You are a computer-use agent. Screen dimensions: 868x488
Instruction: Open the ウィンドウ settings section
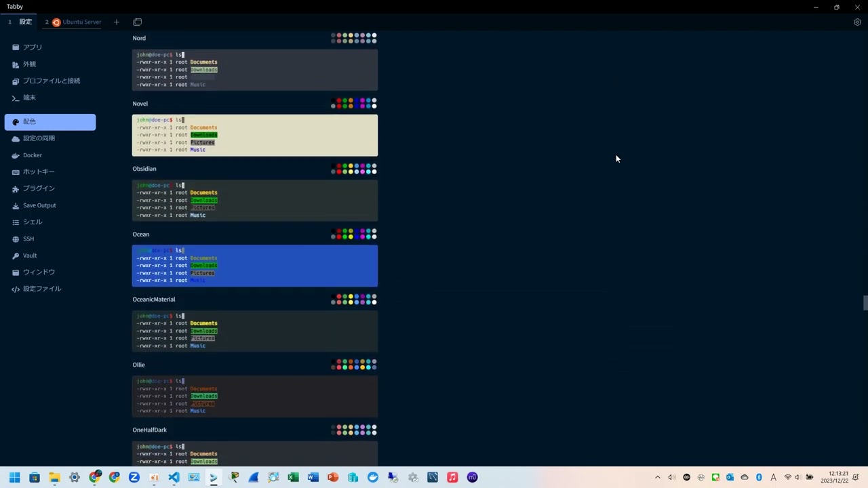50,272
